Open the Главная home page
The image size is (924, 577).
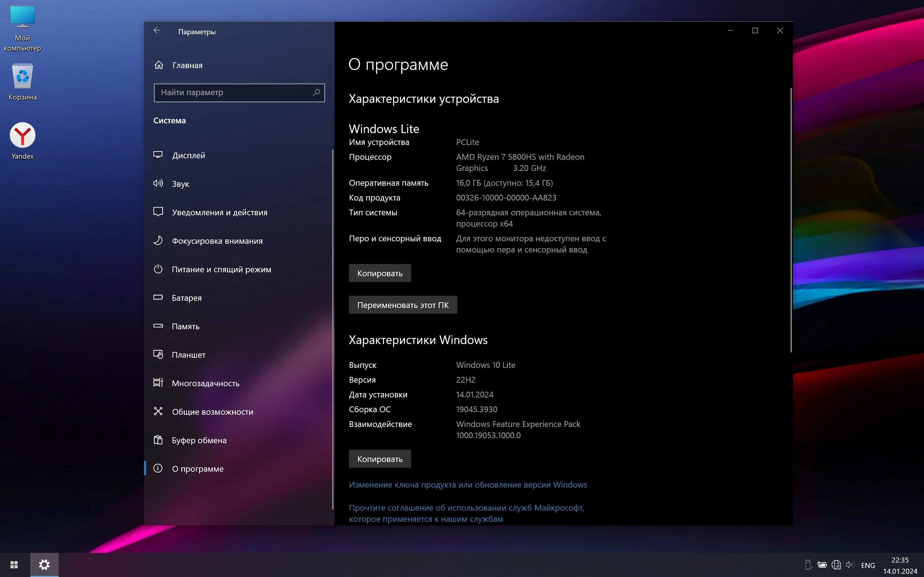point(187,65)
